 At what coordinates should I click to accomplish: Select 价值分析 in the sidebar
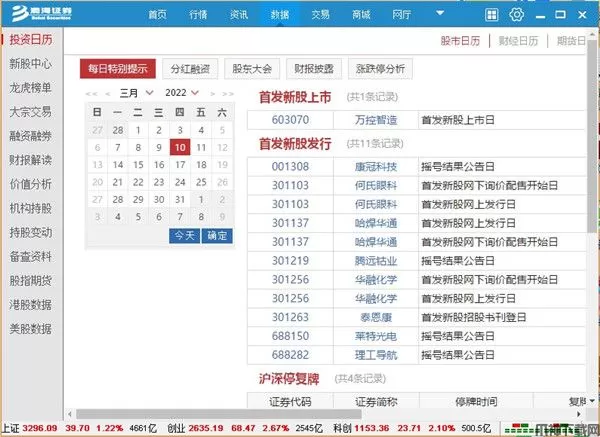[31, 184]
